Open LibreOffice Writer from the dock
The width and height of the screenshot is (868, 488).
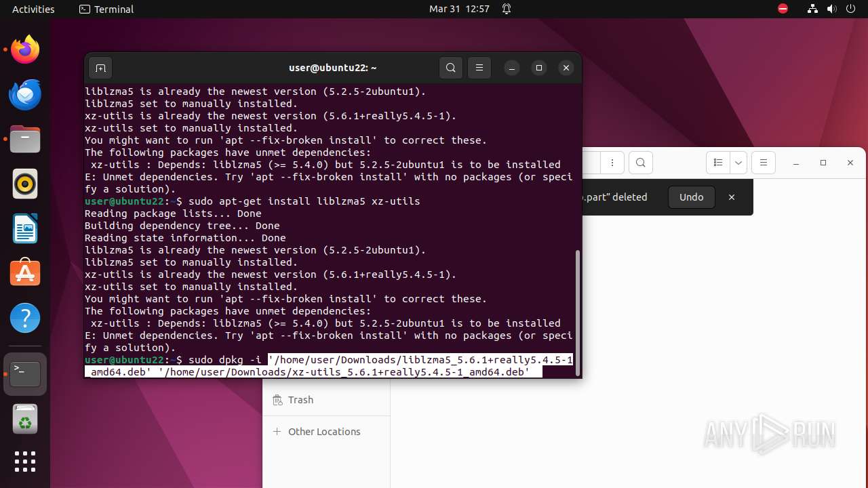pos(25,228)
